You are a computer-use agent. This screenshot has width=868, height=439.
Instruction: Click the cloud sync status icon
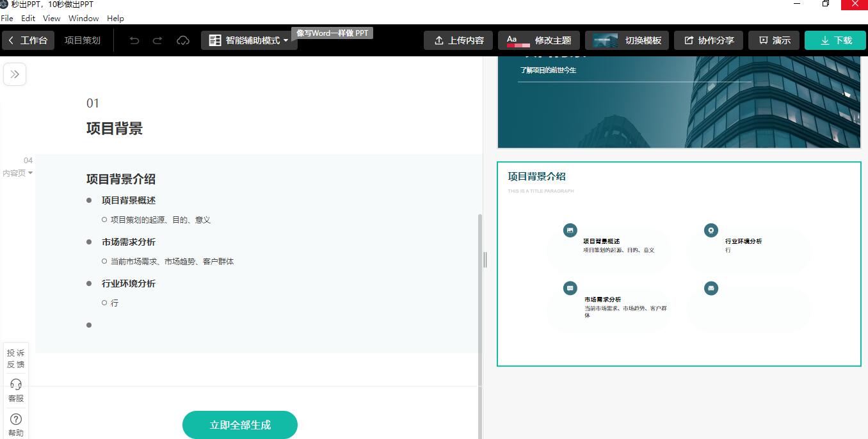pos(183,40)
